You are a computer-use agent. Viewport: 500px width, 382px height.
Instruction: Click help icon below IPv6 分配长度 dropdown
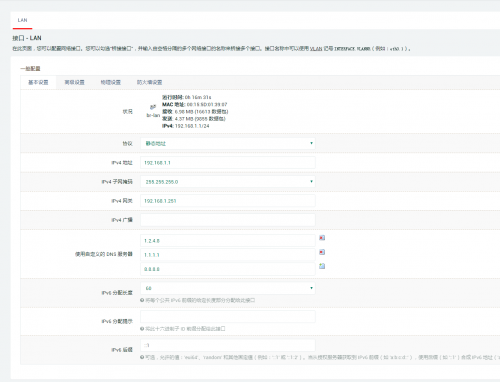tap(142, 300)
